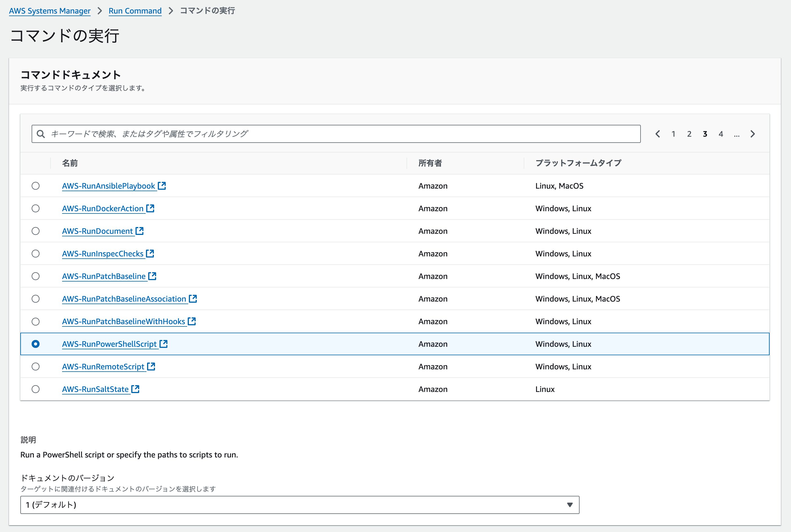This screenshot has width=791, height=532.
Task: Click the プラットフォームタイプ column header
Action: (x=578, y=163)
